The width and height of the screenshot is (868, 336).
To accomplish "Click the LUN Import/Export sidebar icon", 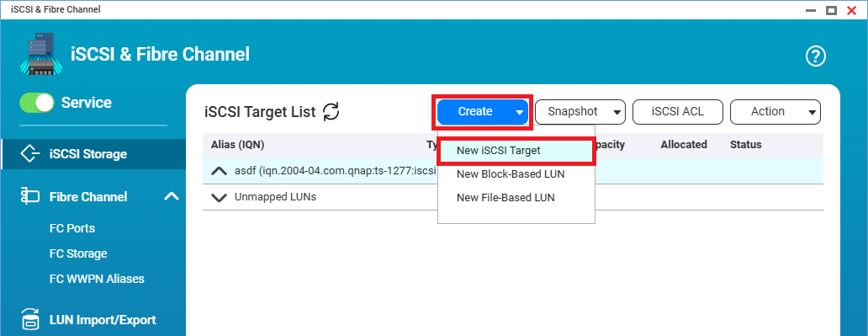I will tap(30, 320).
